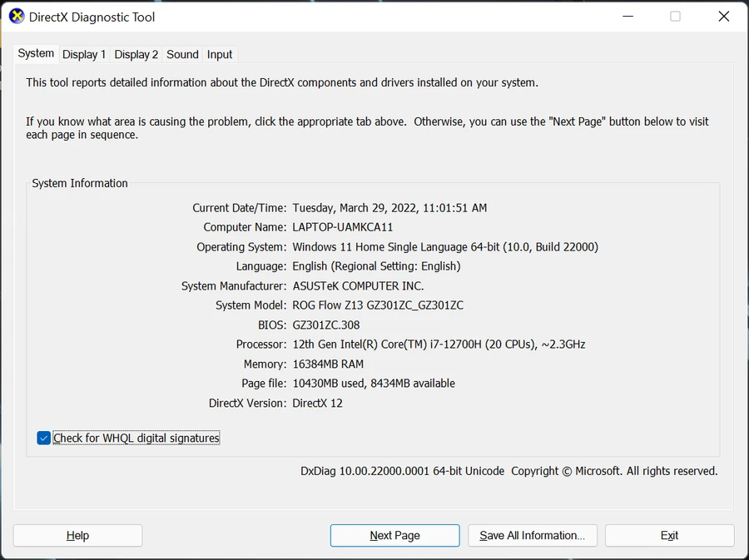Close the DirectX Diagnostic Tool window
Viewport: 749px width, 560px height.
coord(724,17)
